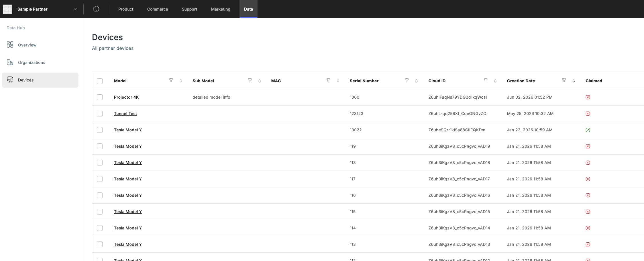Select checkbox for serial number 118
Screen dimensions: 644x261
[x=100, y=163]
